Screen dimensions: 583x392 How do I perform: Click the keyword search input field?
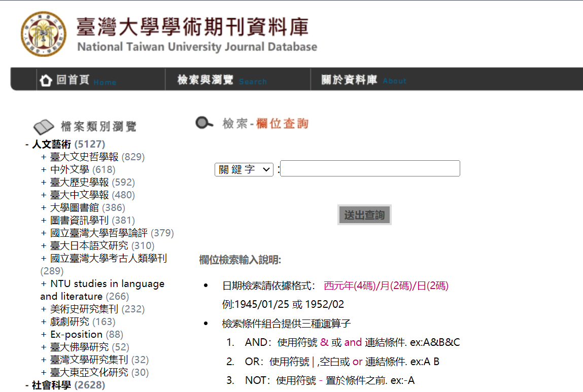tap(370, 168)
